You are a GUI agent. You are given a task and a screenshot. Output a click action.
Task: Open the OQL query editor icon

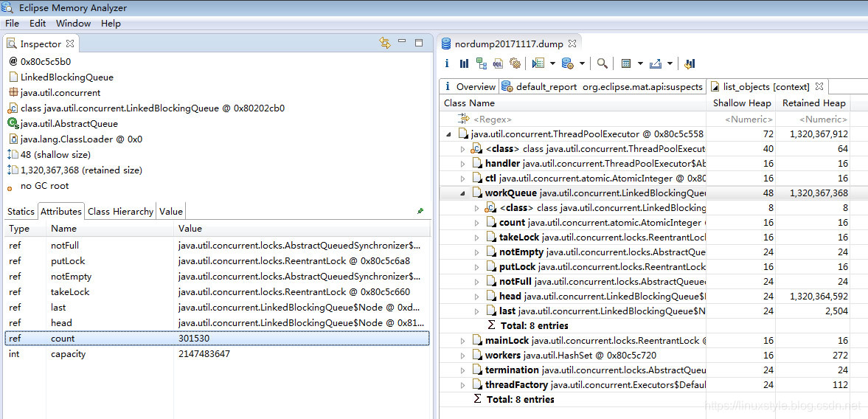[498, 63]
